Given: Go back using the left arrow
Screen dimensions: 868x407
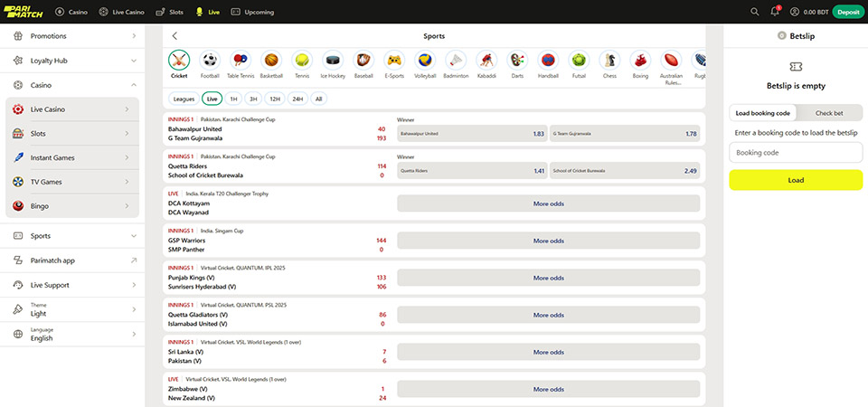Looking at the screenshot, I should (175, 36).
